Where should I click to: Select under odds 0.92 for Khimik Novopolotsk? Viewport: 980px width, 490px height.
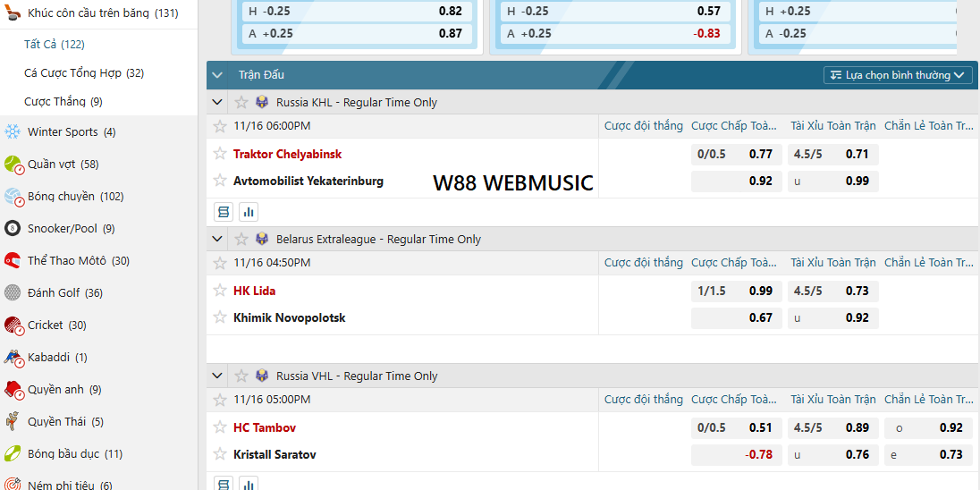[x=833, y=318]
